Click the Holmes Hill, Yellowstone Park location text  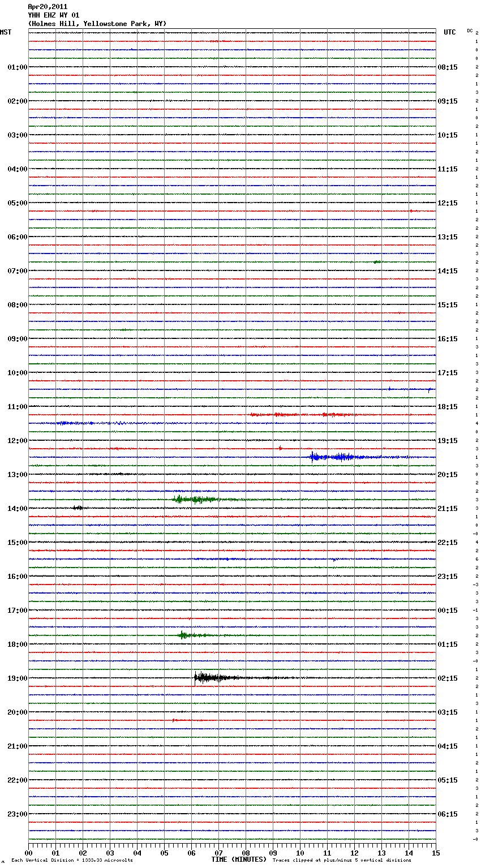coord(97,24)
